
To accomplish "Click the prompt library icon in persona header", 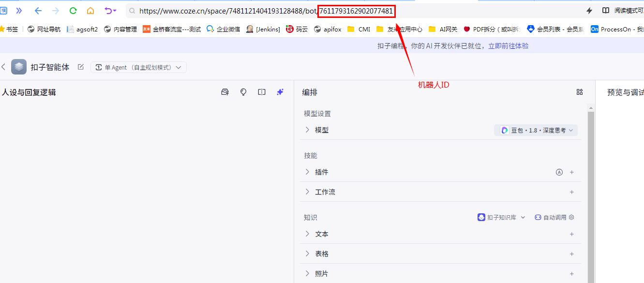I will click(x=225, y=92).
